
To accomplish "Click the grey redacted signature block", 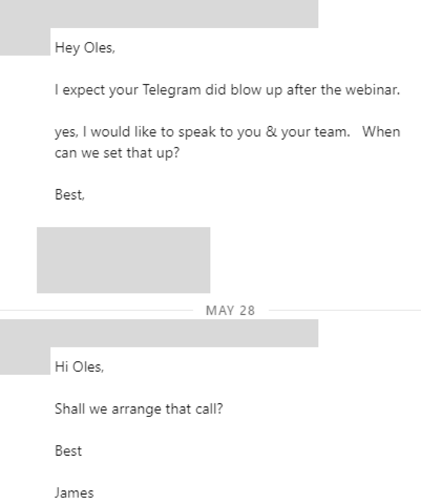I will pyautogui.click(x=123, y=260).
